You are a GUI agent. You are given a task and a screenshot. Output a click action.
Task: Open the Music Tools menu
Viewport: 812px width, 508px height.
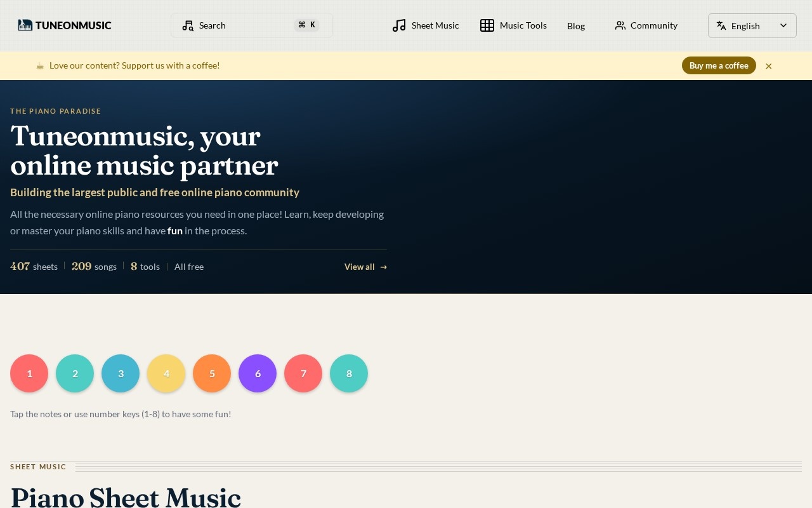pos(513,25)
